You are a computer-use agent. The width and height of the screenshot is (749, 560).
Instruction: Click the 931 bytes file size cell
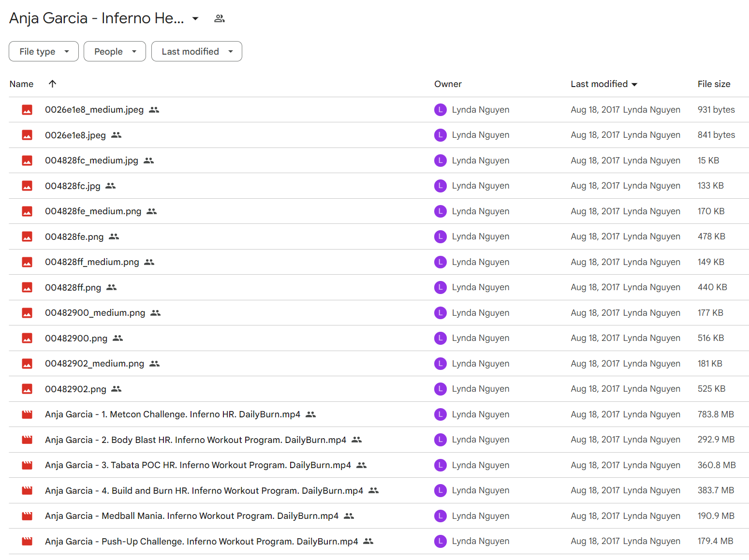[x=716, y=110]
